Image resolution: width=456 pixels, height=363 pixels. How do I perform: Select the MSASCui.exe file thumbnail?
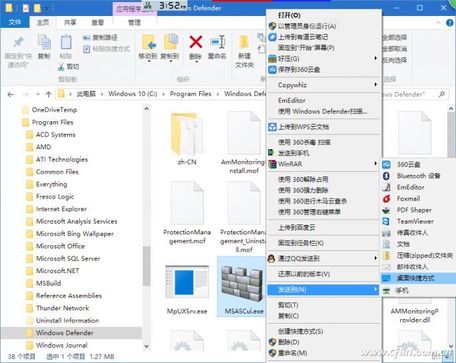pos(242,284)
